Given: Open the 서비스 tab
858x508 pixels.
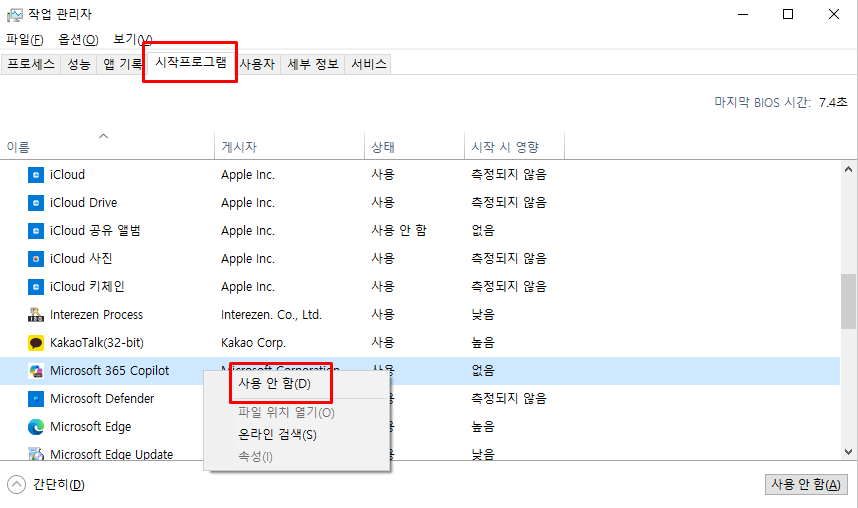Looking at the screenshot, I should [369, 64].
